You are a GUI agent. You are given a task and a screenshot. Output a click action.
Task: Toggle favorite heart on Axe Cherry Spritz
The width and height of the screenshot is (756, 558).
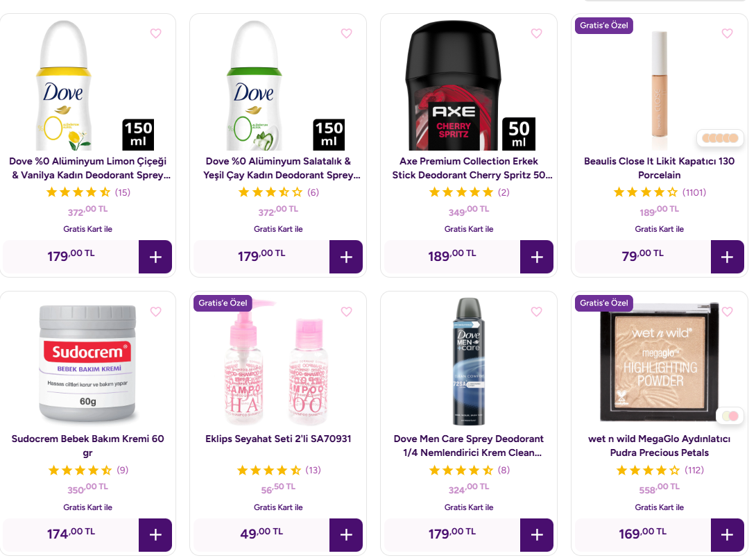click(536, 33)
